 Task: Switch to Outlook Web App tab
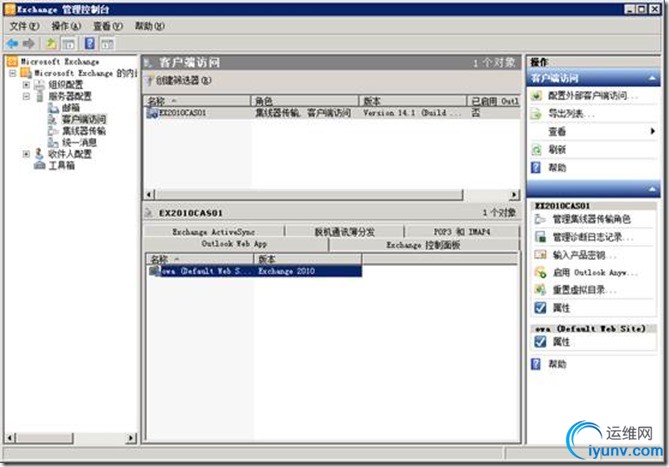pos(234,244)
